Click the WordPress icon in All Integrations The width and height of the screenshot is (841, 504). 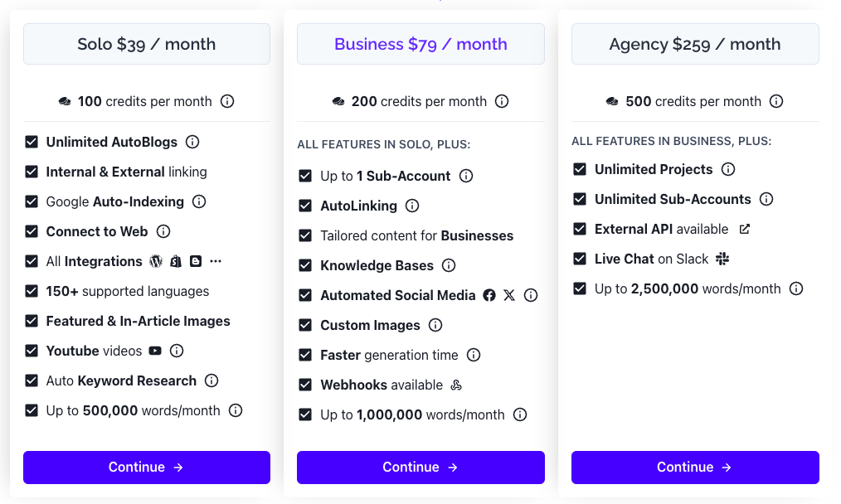tap(156, 261)
